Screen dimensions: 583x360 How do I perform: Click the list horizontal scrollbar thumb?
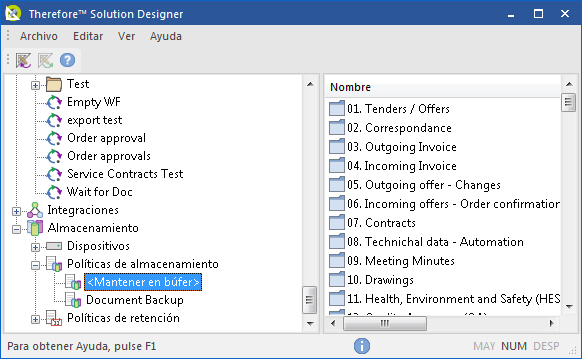pyautogui.click(x=385, y=323)
